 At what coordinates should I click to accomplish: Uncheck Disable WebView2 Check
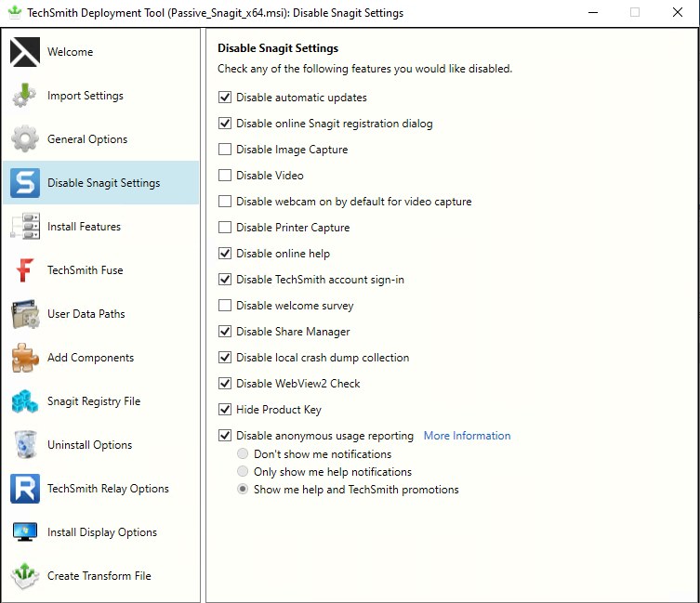225,384
